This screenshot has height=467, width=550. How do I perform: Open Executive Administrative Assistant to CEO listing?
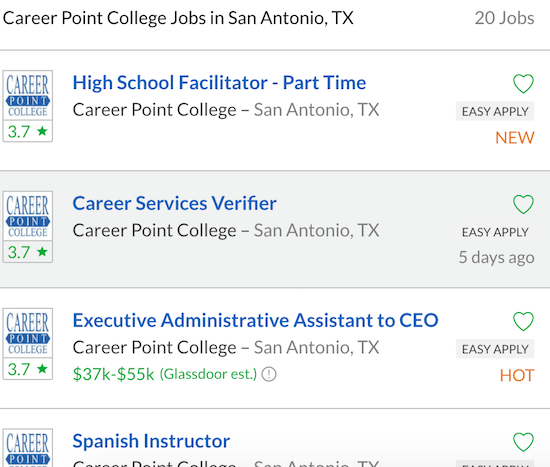tap(255, 320)
